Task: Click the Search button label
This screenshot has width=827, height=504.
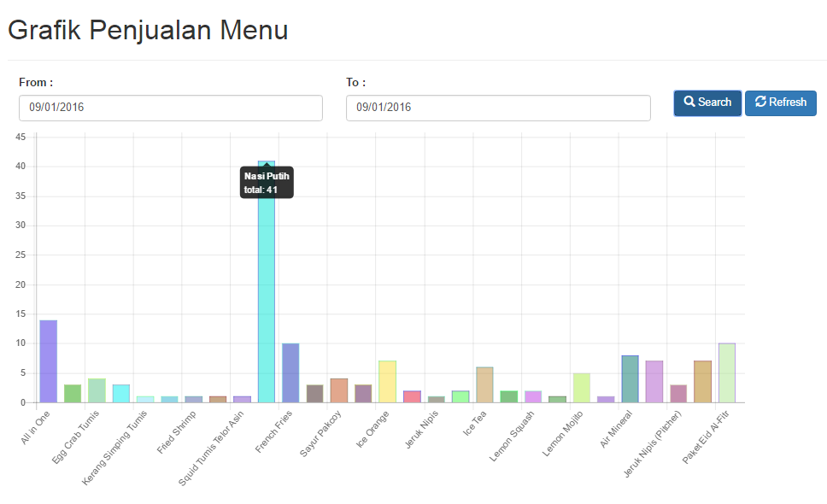Action: pos(715,103)
